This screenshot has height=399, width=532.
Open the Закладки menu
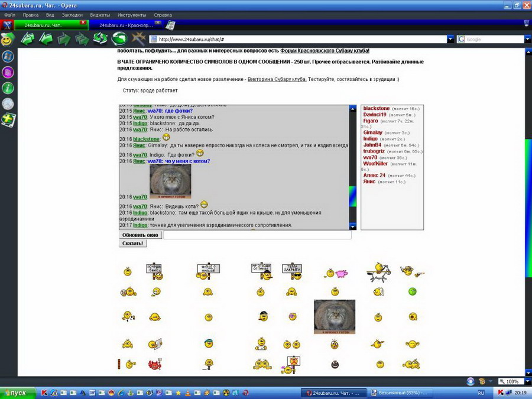pyautogui.click(x=72, y=15)
